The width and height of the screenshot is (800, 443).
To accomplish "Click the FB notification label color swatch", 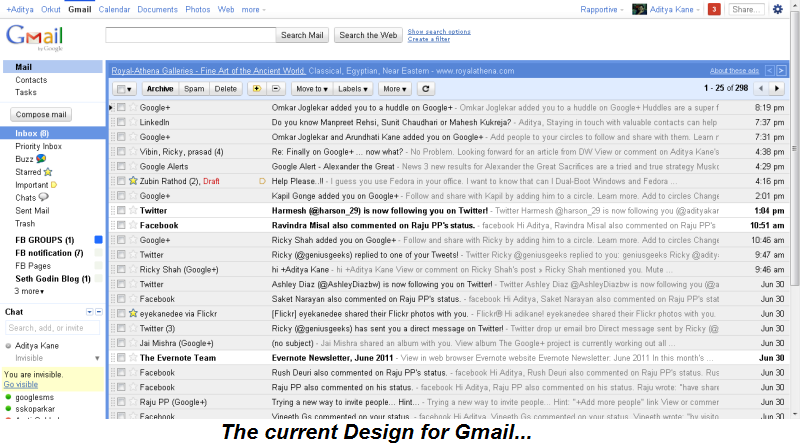I will click(x=98, y=253).
